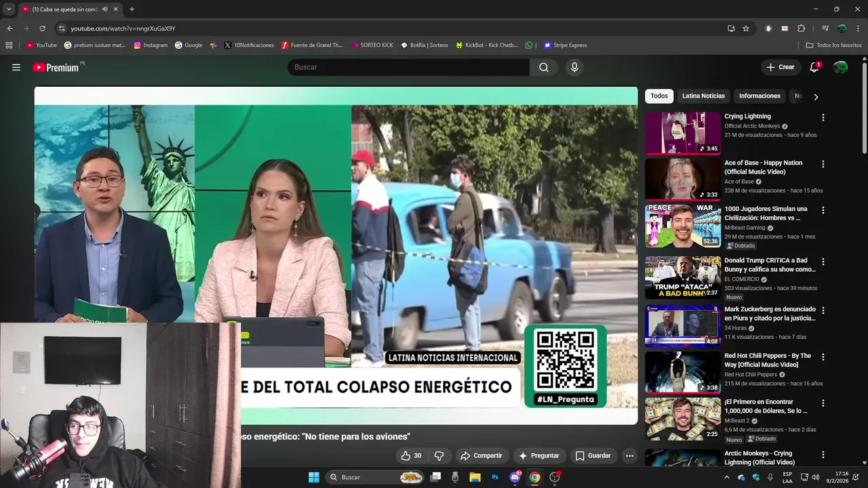This screenshot has height=488, width=868.
Task: Click the Compartir share button
Action: click(481, 455)
